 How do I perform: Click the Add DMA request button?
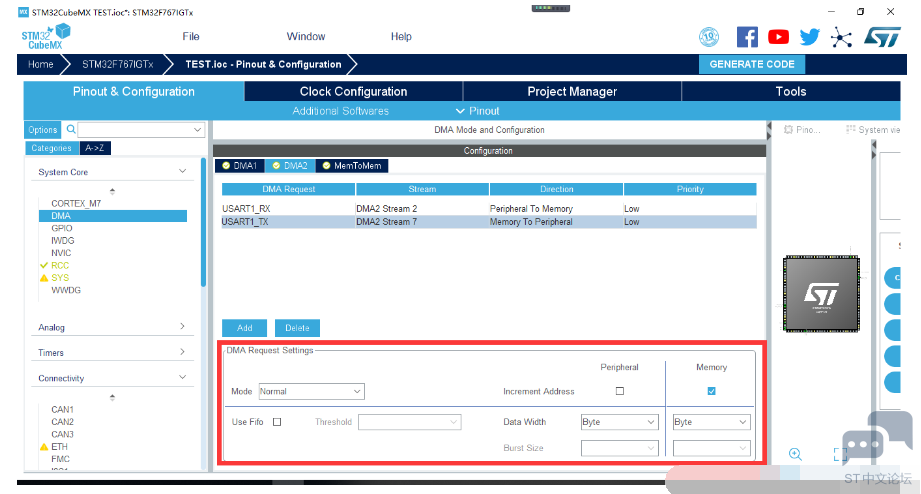[244, 328]
